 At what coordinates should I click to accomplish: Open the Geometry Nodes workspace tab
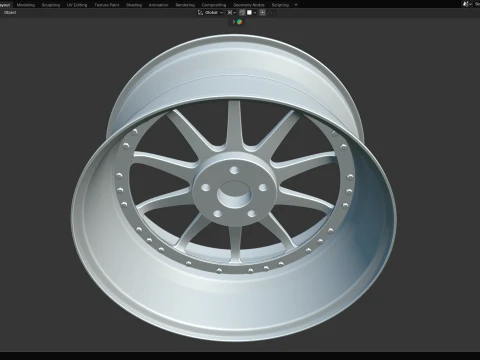point(249,5)
